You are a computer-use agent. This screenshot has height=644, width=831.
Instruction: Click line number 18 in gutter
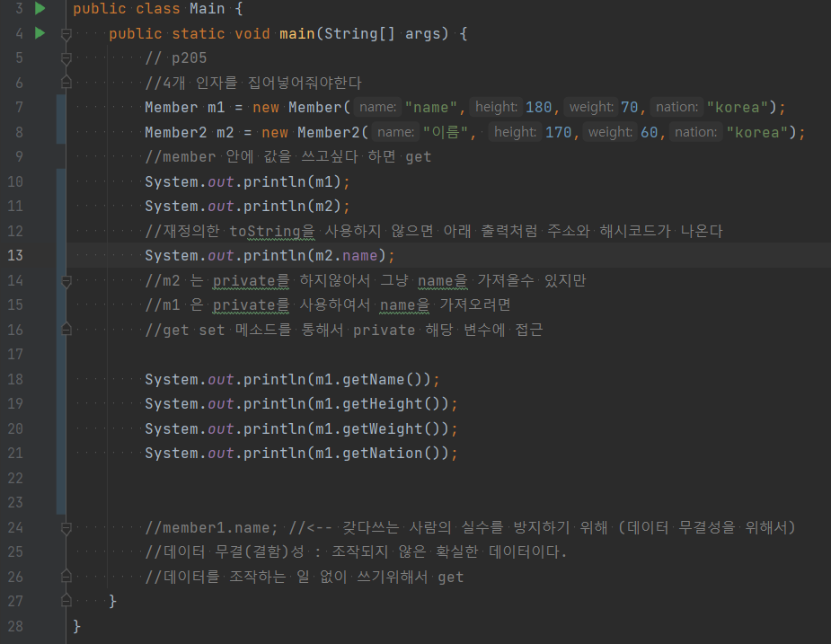[15, 379]
